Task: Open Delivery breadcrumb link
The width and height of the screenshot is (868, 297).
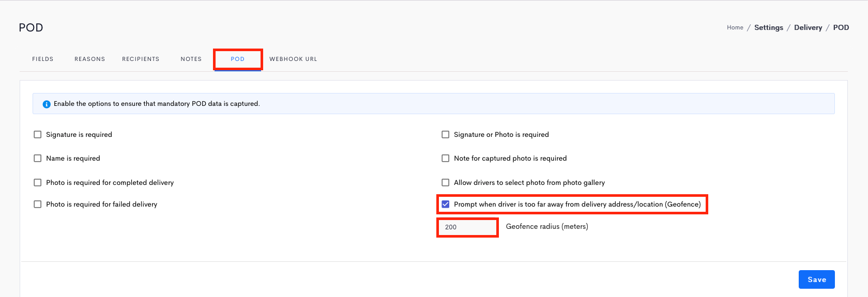Action: 808,27
